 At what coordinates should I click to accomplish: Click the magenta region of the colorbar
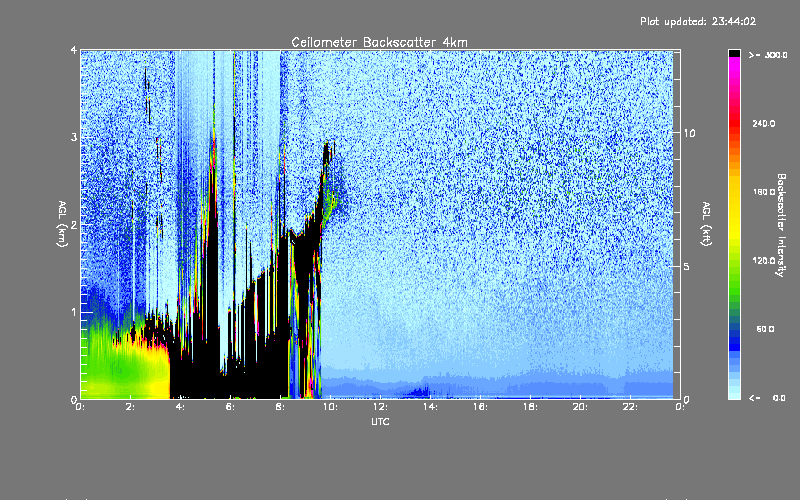(734, 69)
